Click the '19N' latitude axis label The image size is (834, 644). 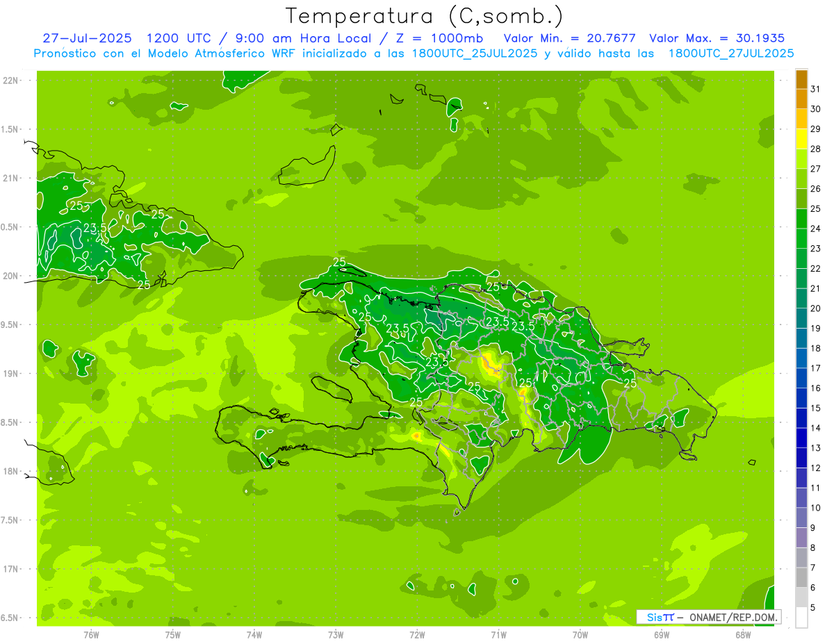10,374
